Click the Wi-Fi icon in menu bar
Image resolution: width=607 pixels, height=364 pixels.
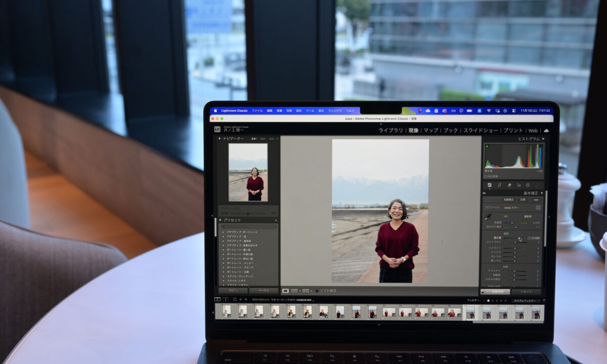coord(489,111)
